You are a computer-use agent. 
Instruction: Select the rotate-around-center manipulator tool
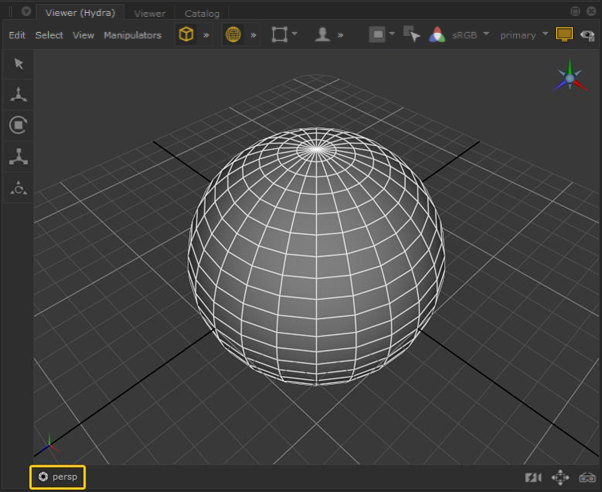click(18, 187)
